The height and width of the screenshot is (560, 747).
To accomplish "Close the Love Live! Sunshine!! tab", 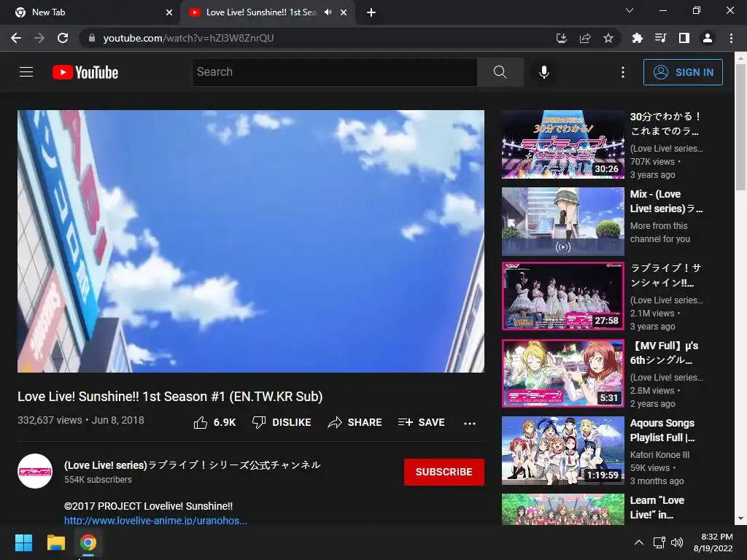I will click(344, 12).
